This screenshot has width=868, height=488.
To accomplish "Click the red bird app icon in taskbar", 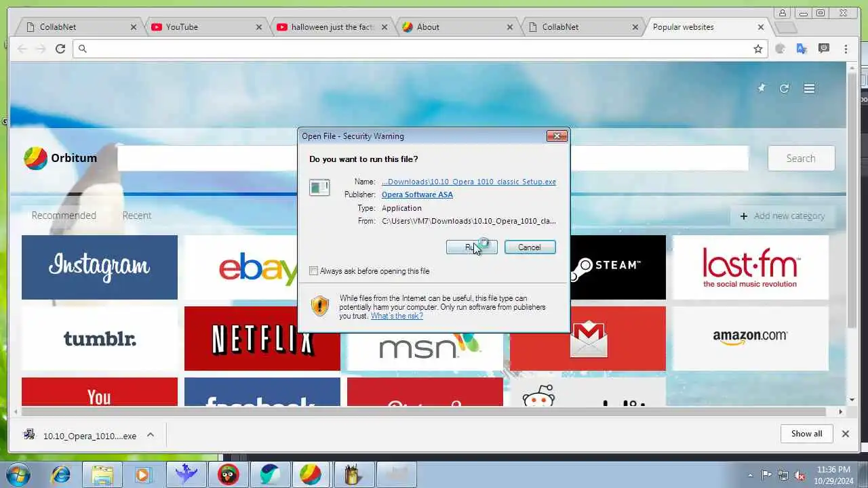I will pos(228,474).
